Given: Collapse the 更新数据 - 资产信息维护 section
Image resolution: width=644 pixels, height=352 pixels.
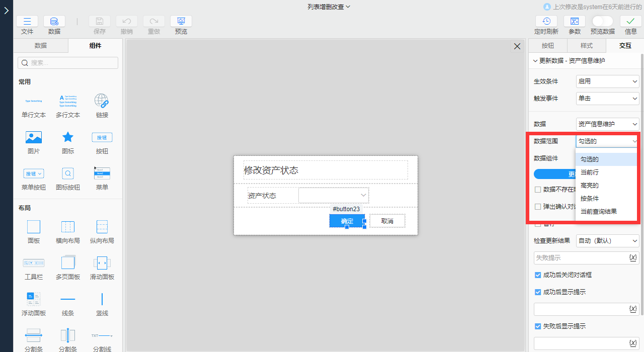Looking at the screenshot, I should [535, 61].
